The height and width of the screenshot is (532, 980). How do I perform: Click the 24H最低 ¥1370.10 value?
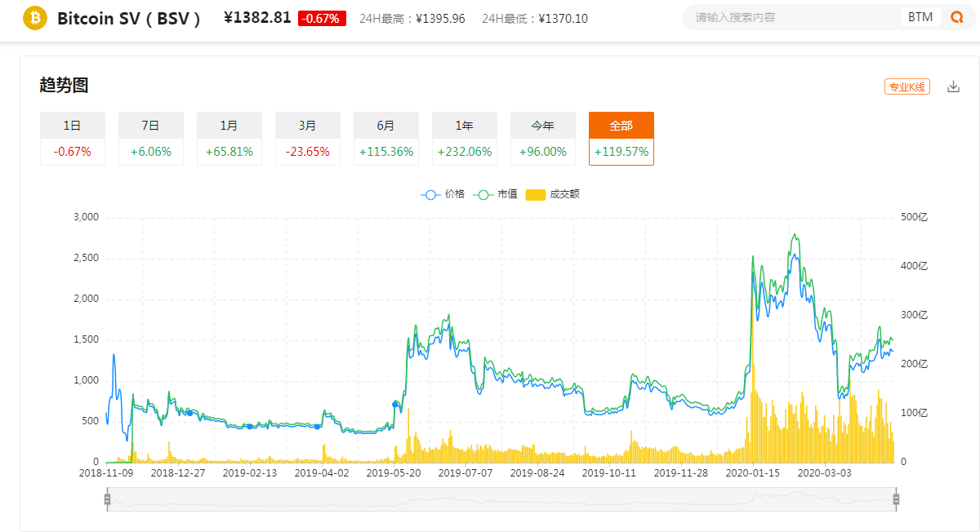click(563, 18)
